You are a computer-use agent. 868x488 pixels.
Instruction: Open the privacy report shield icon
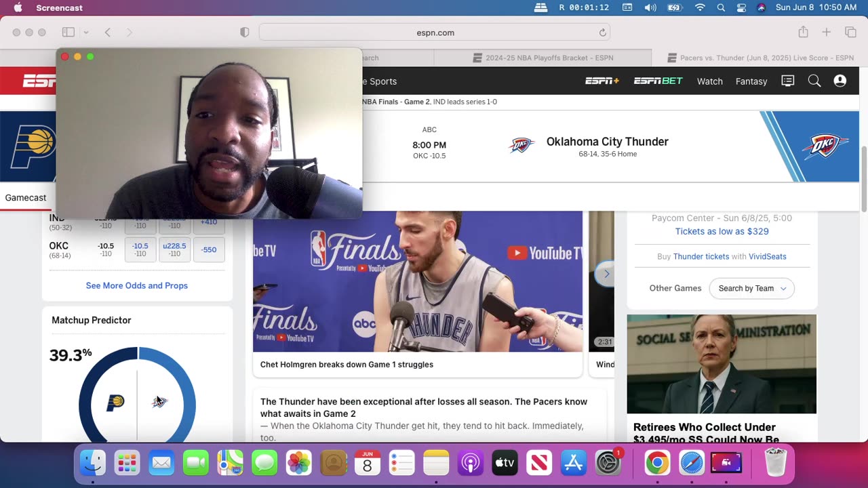click(x=245, y=33)
